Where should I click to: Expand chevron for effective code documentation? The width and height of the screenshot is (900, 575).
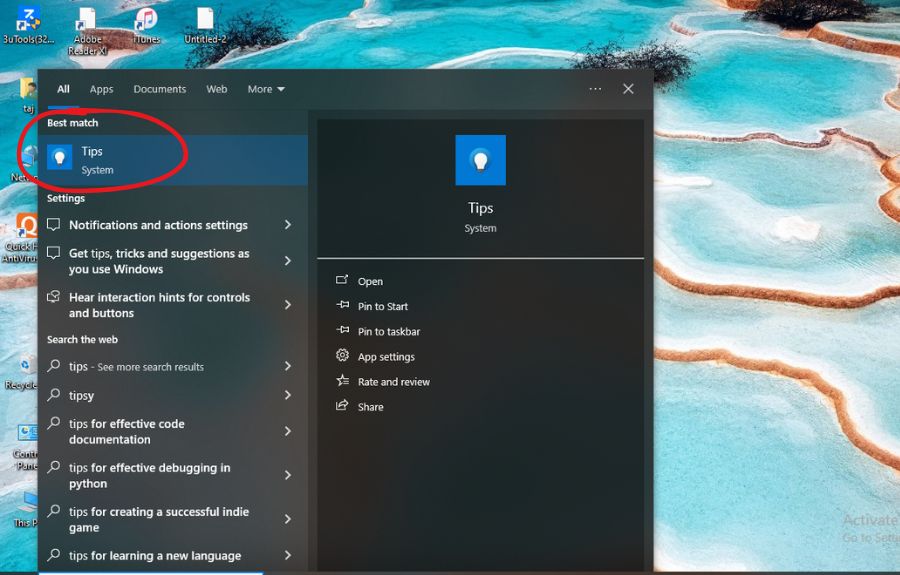(288, 431)
